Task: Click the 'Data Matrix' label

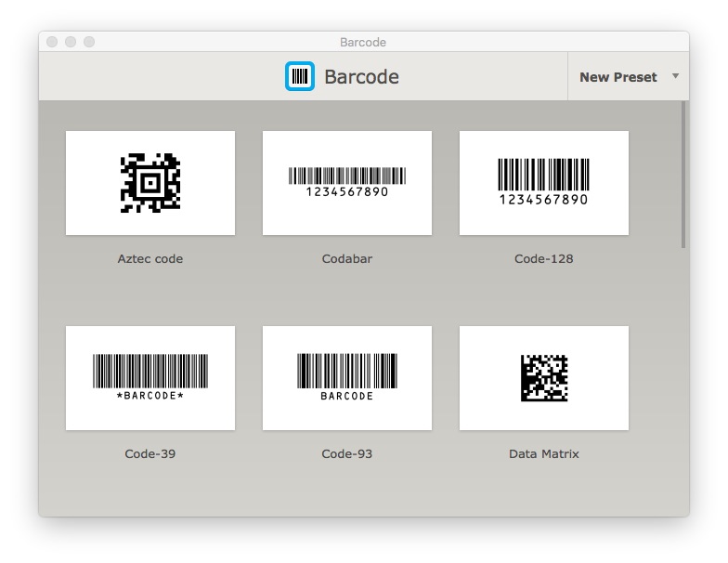Action: pos(544,453)
